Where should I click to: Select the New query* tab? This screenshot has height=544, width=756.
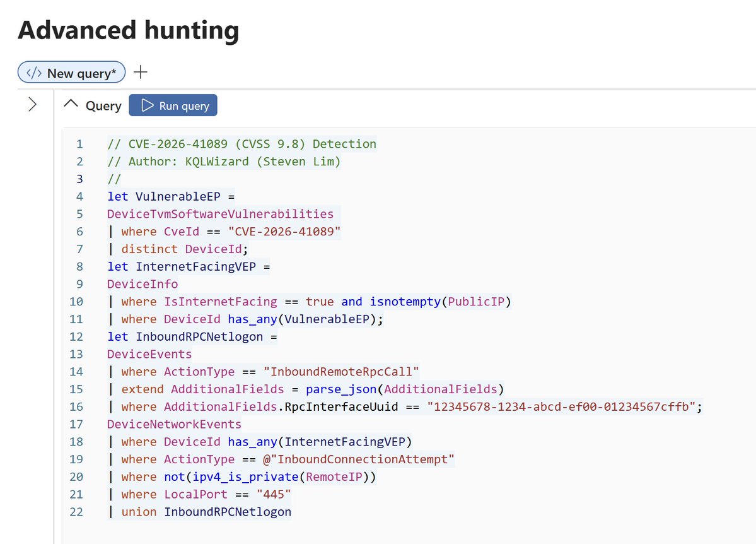click(71, 73)
